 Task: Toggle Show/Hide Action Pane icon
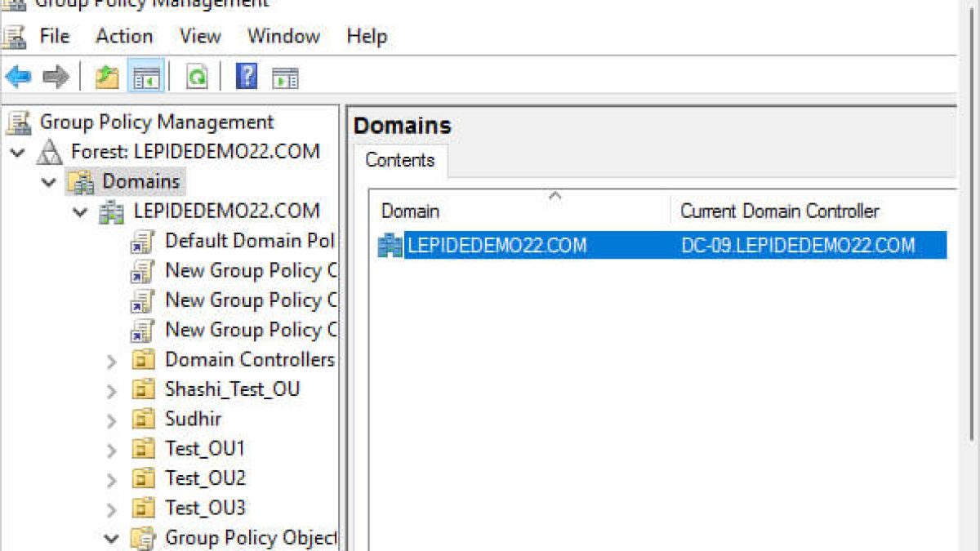[285, 78]
